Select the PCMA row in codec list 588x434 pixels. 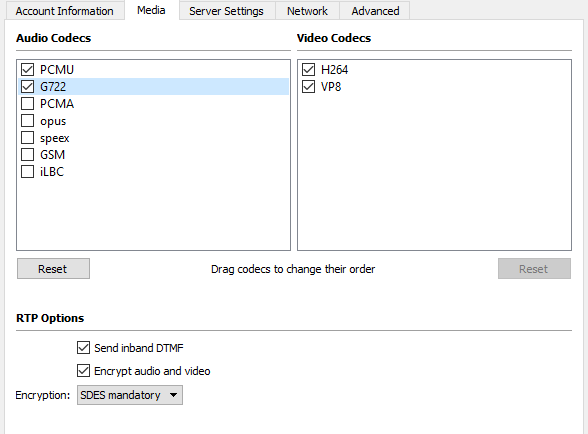[154, 104]
